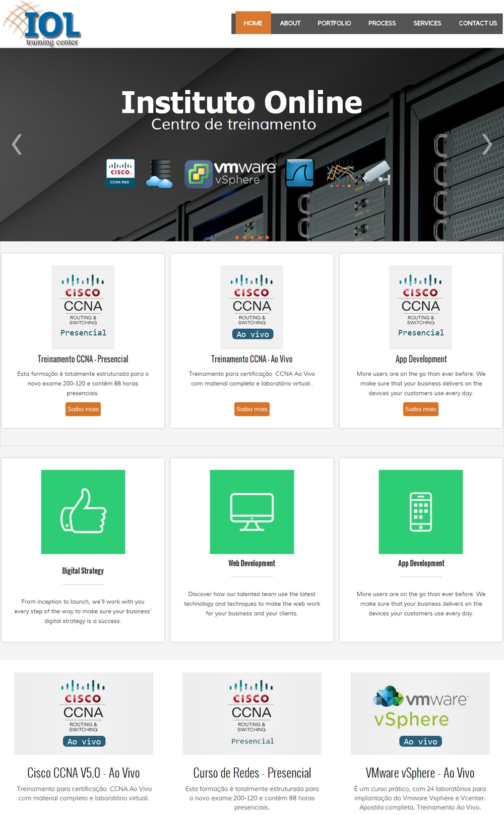The height and width of the screenshot is (815, 504).
Task: Open the PORTFOLIO menu item
Action: (x=334, y=23)
